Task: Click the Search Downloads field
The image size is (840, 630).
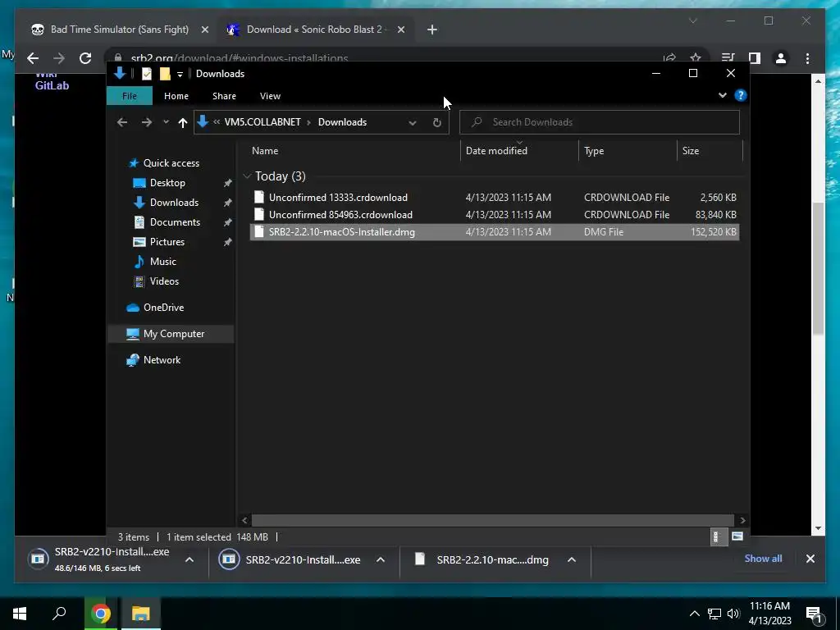Action: point(600,122)
